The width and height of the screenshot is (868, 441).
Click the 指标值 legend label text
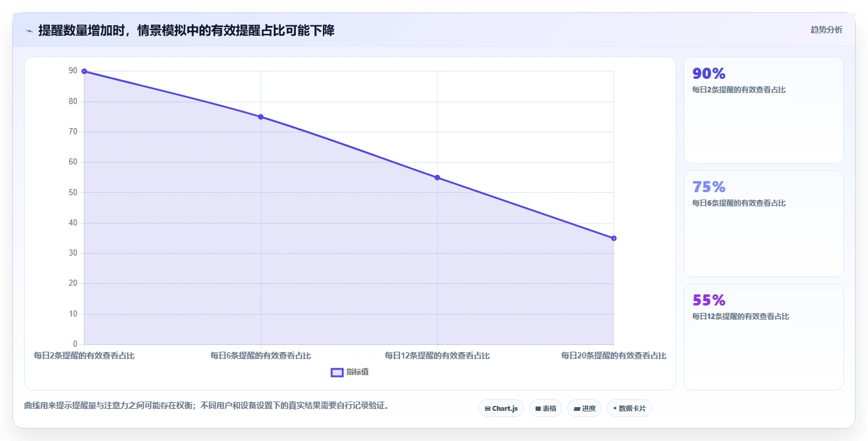(x=358, y=372)
